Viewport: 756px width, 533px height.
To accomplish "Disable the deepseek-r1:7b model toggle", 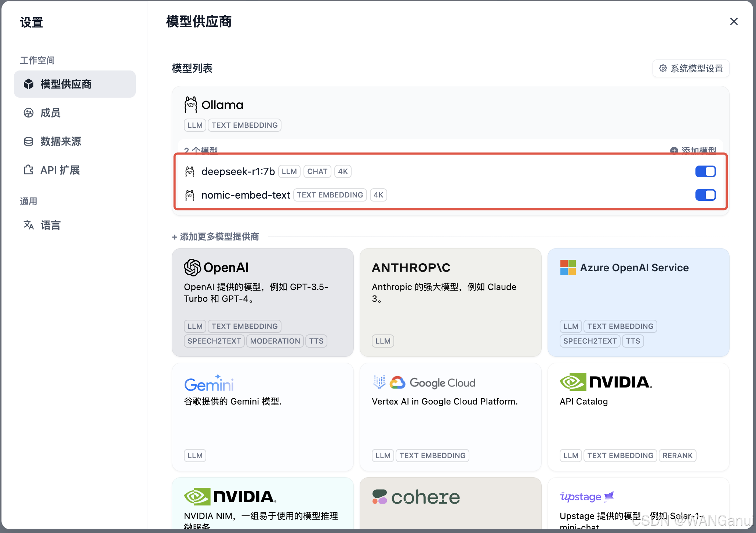I will [x=705, y=171].
